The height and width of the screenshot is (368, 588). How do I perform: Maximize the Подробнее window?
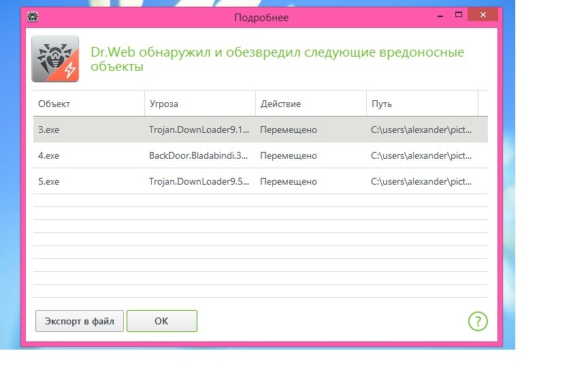click(458, 14)
